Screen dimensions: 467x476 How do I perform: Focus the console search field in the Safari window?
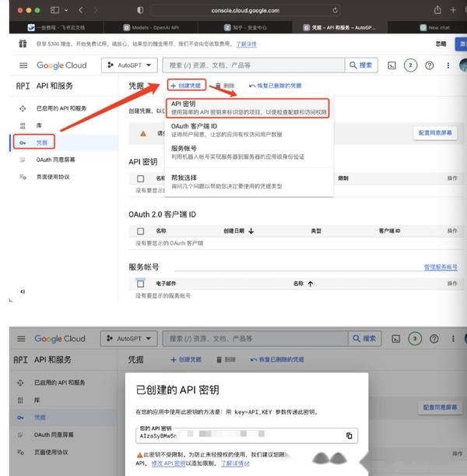254,65
